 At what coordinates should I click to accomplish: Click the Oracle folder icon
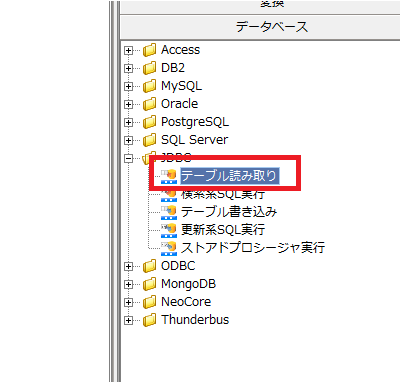(x=149, y=104)
